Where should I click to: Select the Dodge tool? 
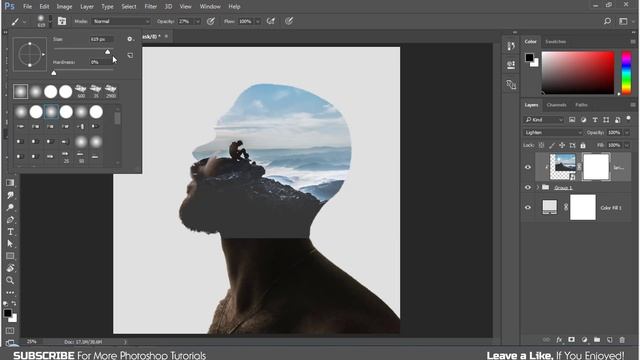click(x=10, y=207)
